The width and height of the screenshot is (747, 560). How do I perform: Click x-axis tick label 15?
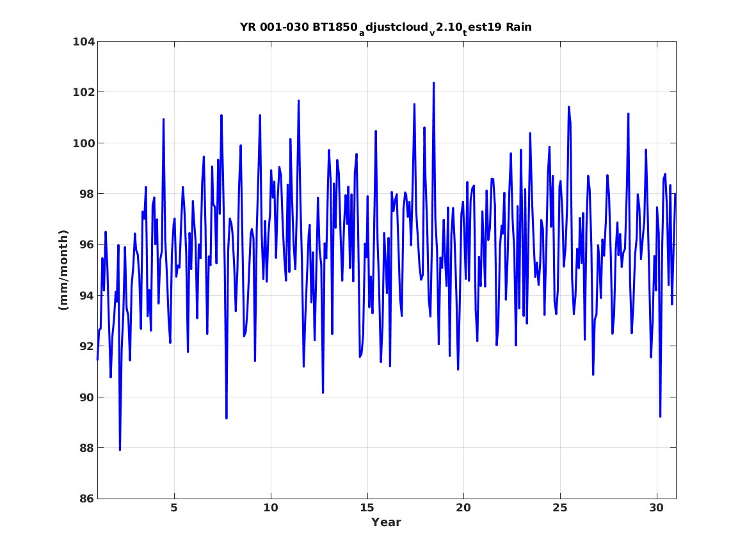point(367,508)
